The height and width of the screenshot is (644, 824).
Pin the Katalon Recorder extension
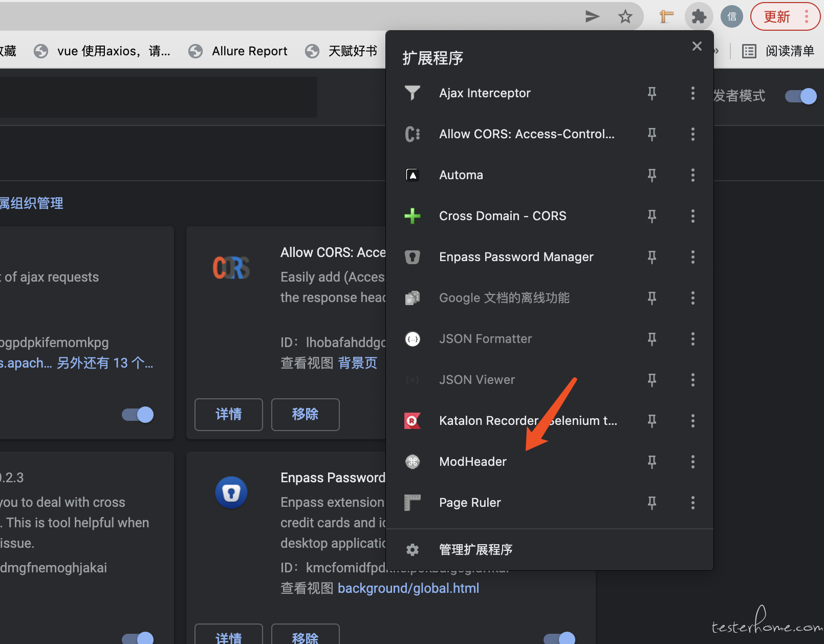click(652, 421)
